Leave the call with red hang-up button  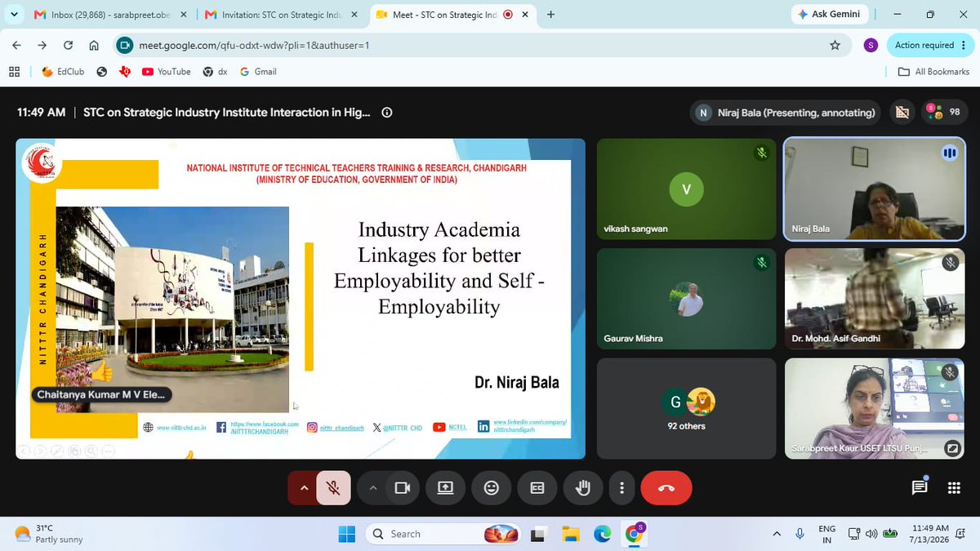coord(666,488)
